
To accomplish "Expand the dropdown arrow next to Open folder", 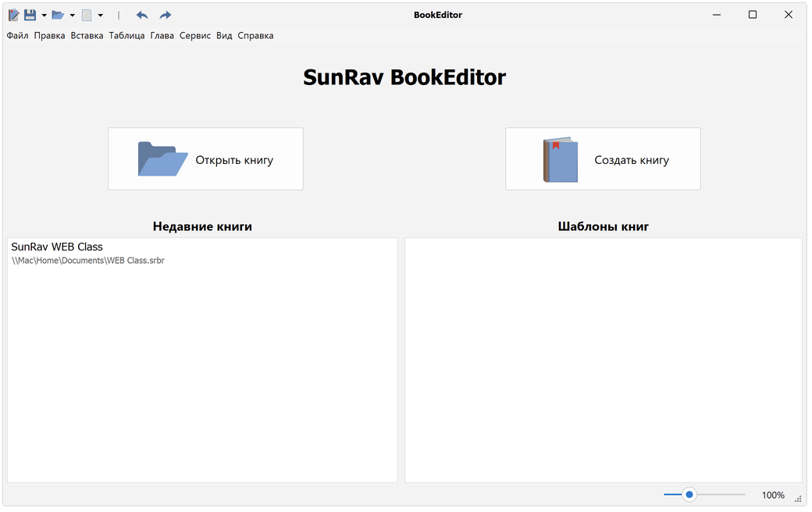I will 72,16.
